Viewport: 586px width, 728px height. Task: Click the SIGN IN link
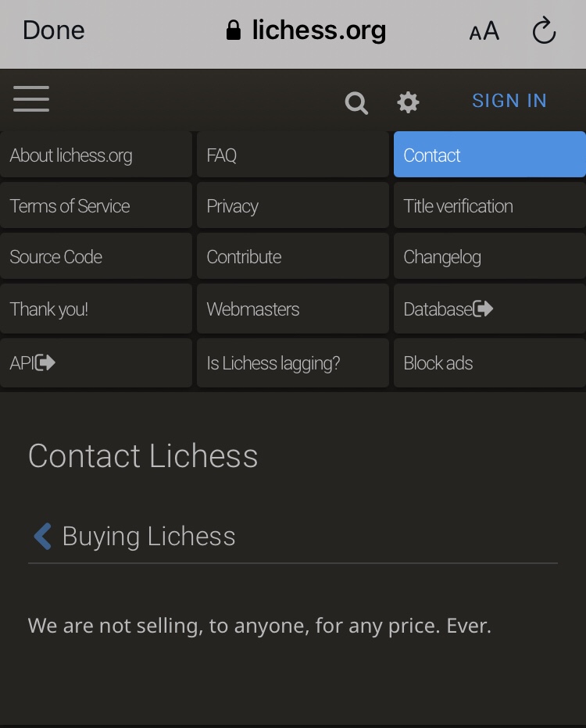509,101
